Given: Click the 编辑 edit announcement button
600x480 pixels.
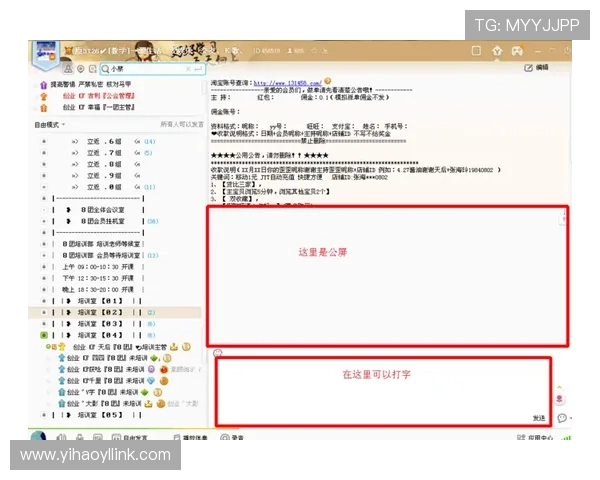Looking at the screenshot, I should coord(536,67).
